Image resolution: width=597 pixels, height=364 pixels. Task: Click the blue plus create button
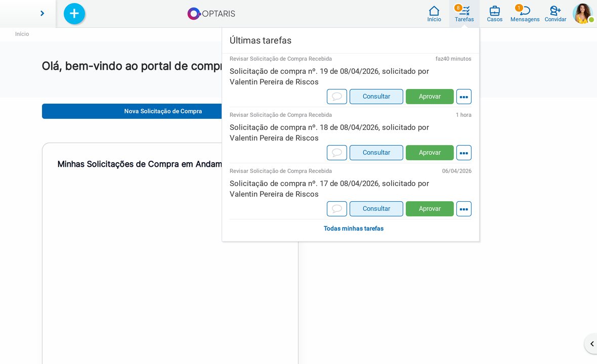click(x=74, y=14)
